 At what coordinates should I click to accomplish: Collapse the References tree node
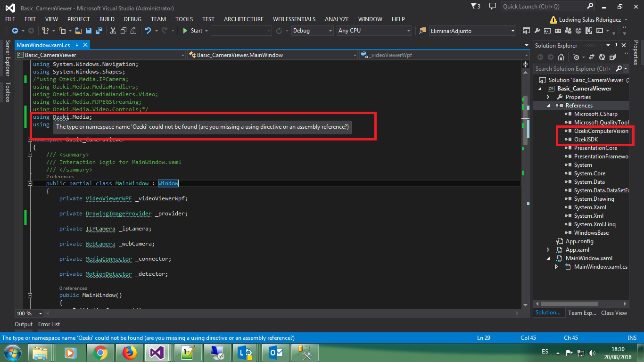tap(548, 106)
